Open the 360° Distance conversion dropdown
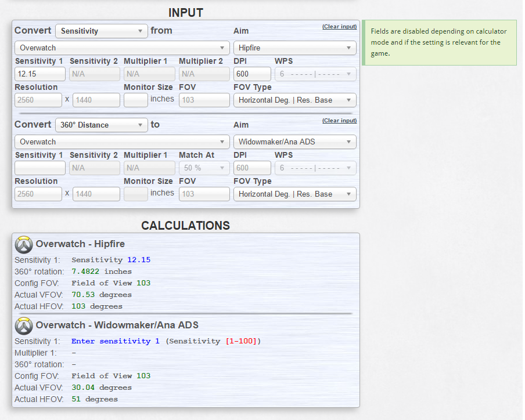 102,125
